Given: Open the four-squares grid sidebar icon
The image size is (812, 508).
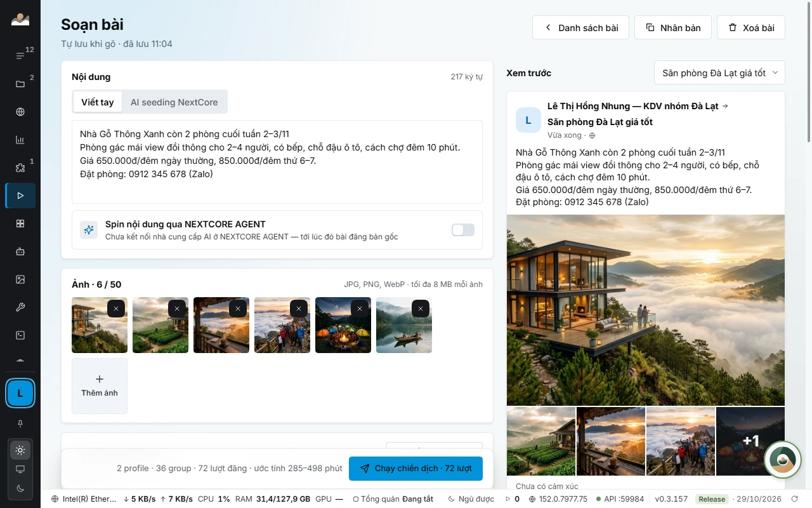Looking at the screenshot, I should click(x=20, y=224).
